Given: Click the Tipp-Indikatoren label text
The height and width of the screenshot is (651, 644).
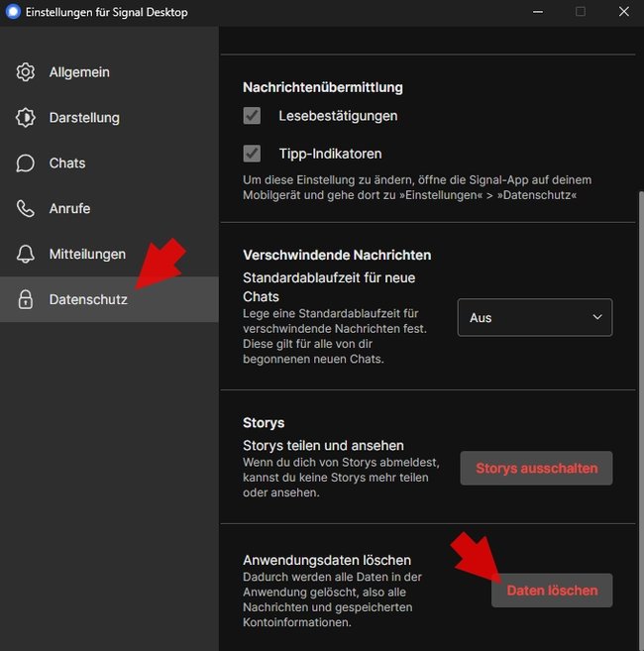Looking at the screenshot, I should pos(330,154).
